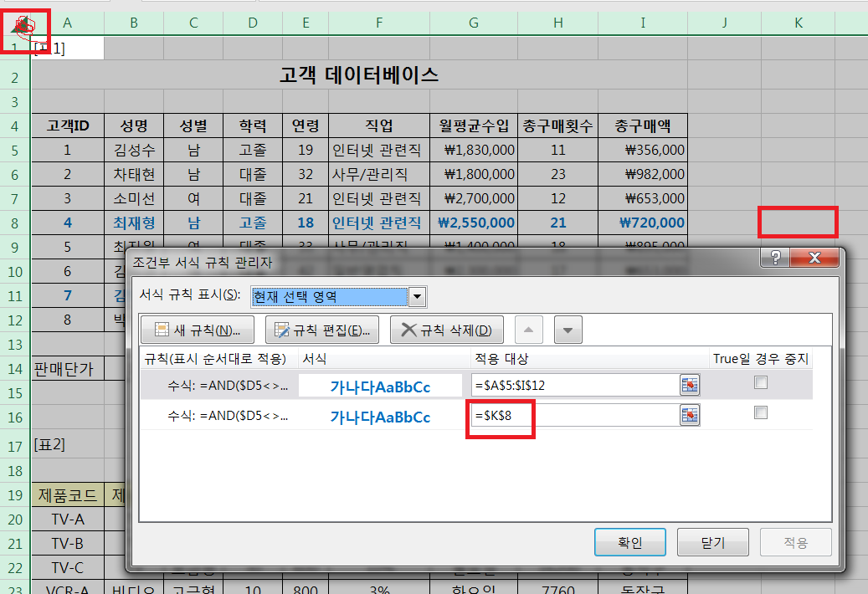Click the 닫기 button
Image resolution: width=868 pixels, height=594 pixels.
(712, 542)
